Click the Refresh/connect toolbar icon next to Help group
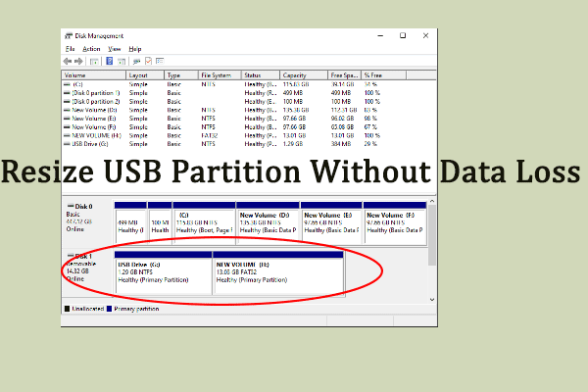 click(x=137, y=61)
